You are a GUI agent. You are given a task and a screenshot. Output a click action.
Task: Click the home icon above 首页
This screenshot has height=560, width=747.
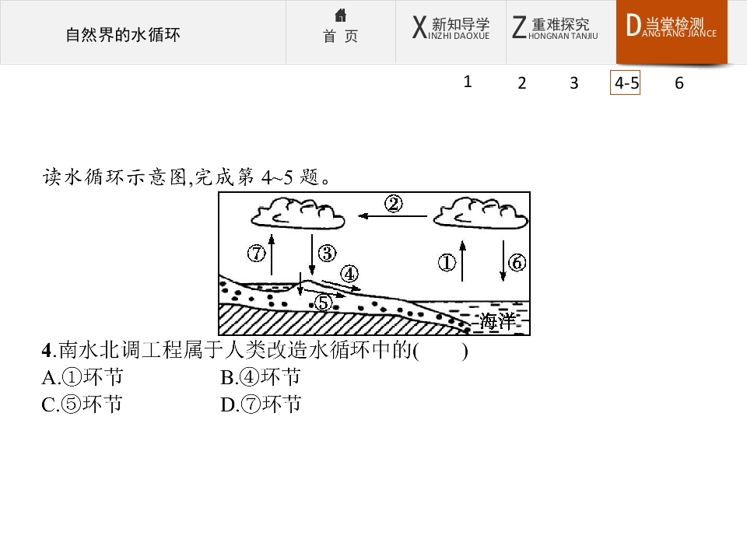pos(340,16)
